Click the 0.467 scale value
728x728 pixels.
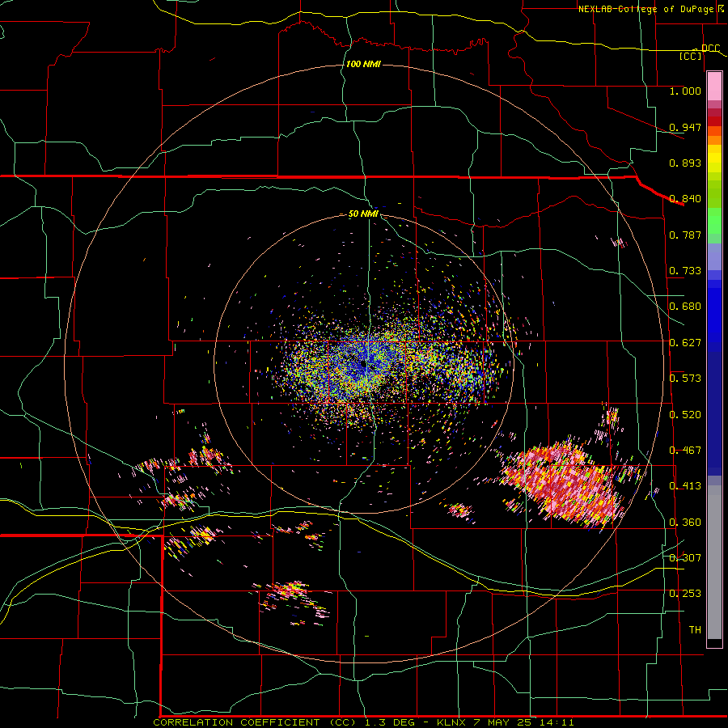click(685, 450)
